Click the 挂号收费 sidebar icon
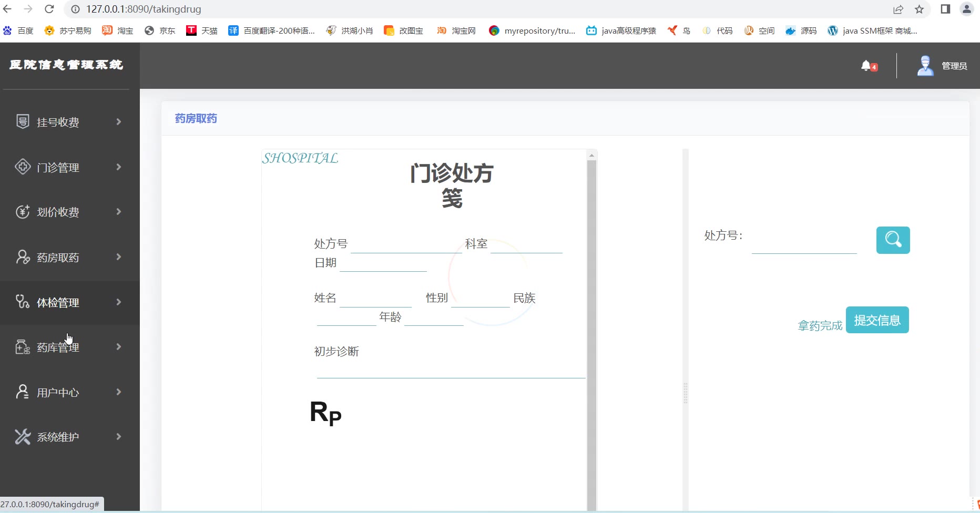 pyautogui.click(x=23, y=121)
